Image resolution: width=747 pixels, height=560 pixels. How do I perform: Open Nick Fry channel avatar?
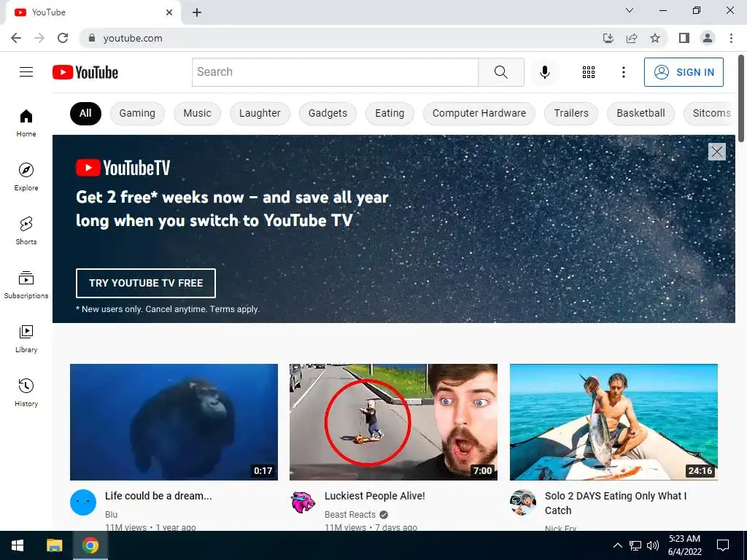522,502
